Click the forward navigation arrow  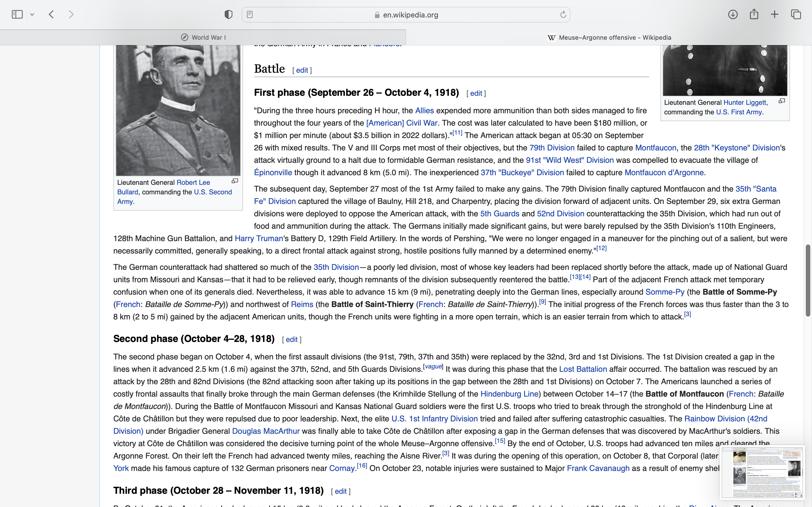tap(71, 14)
